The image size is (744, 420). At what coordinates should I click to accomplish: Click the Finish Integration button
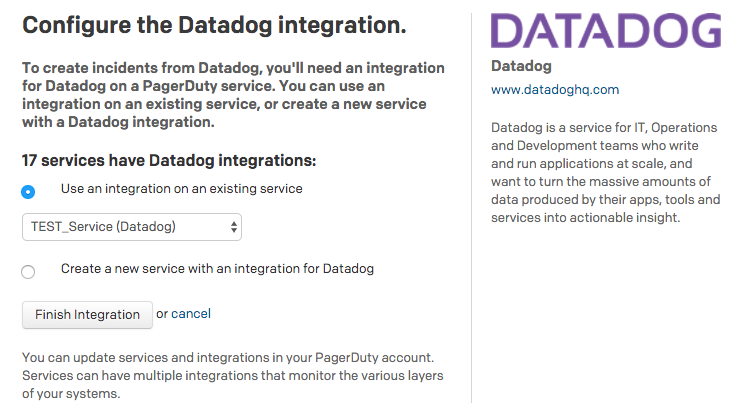point(87,315)
